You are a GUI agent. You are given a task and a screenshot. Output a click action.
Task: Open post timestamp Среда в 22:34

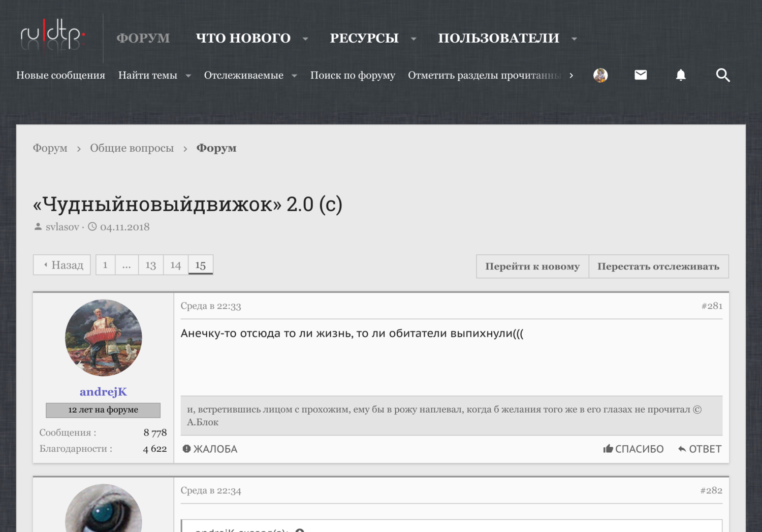[211, 491]
